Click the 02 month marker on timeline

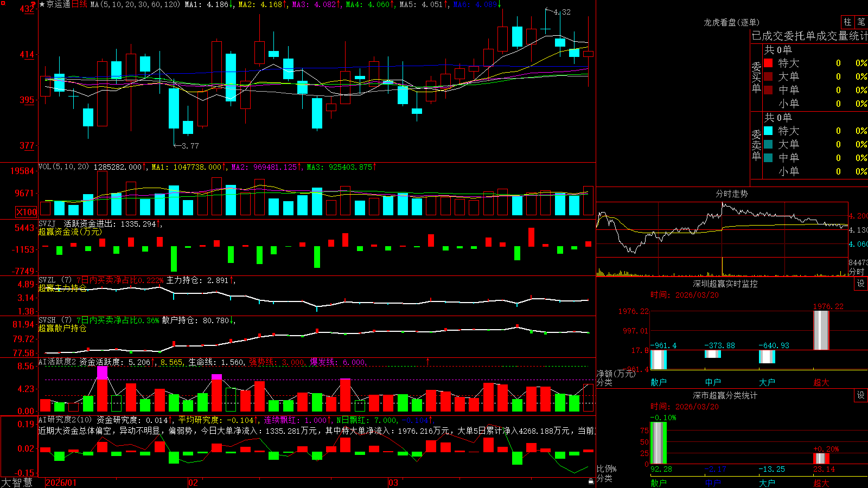click(x=193, y=483)
